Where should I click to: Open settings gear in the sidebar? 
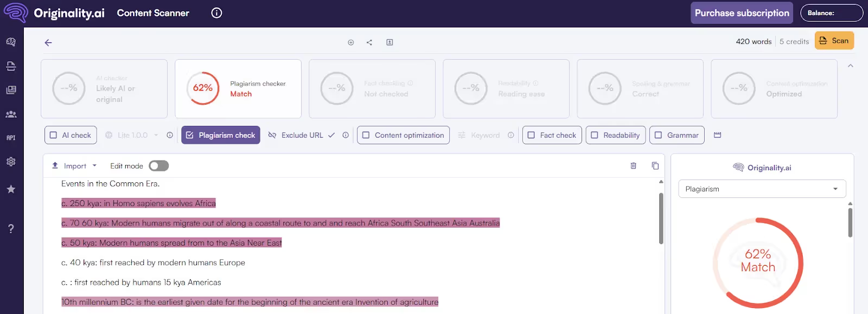(11, 162)
